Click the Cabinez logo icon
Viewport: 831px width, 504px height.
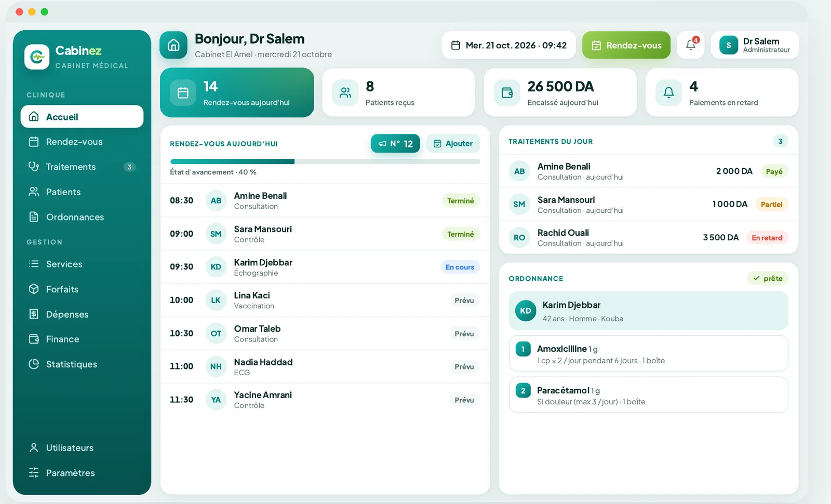[37, 57]
